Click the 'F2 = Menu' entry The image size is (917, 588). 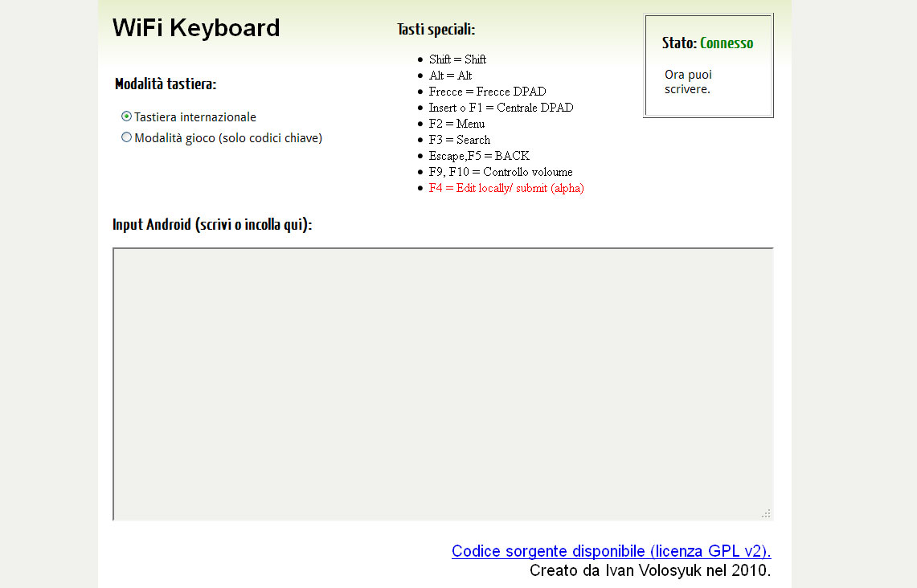coord(456,124)
